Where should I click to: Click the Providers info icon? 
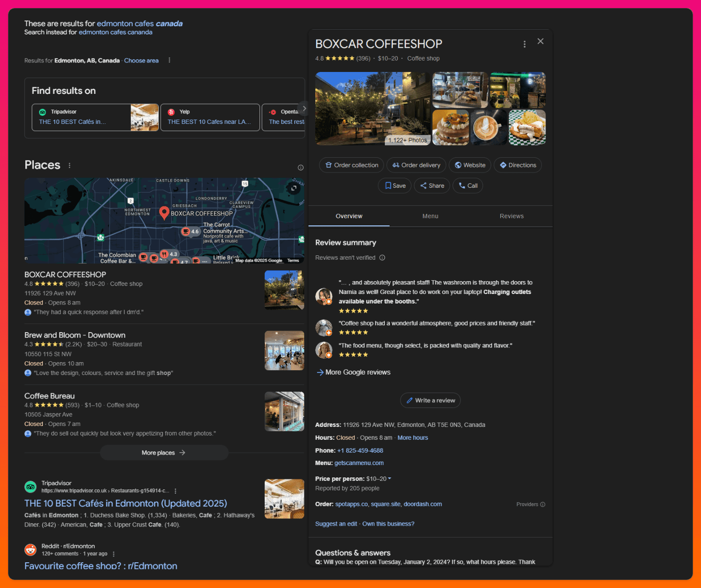tap(543, 504)
